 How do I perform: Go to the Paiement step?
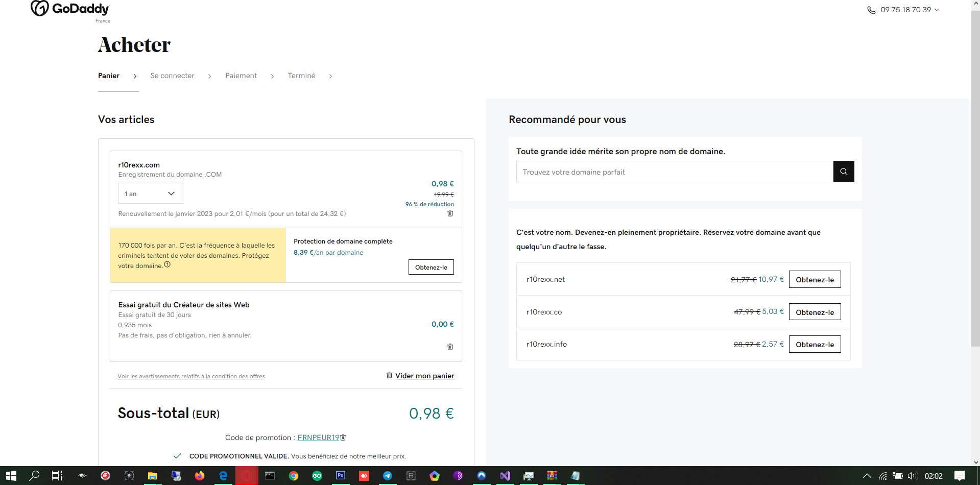click(241, 76)
